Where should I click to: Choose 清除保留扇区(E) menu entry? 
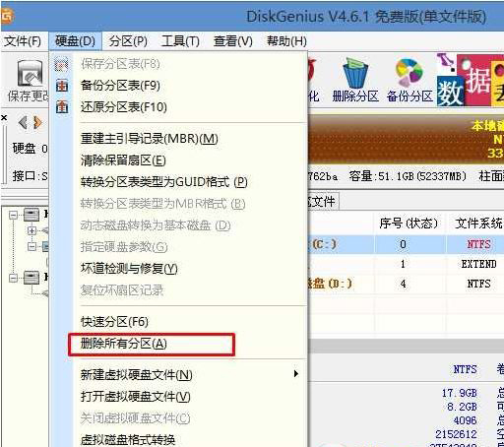(123, 160)
